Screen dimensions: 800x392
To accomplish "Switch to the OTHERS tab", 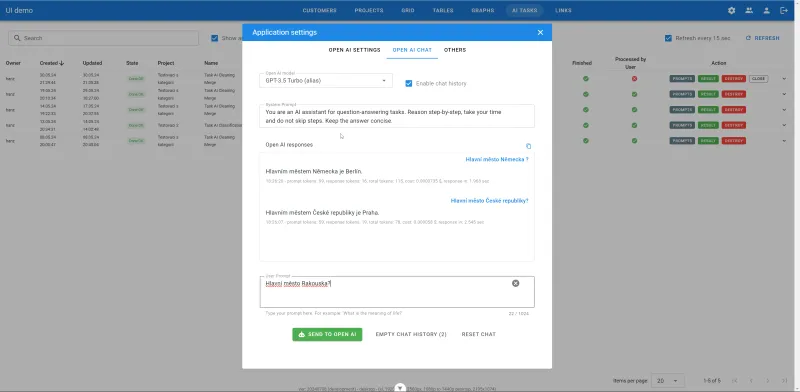I will (455, 50).
